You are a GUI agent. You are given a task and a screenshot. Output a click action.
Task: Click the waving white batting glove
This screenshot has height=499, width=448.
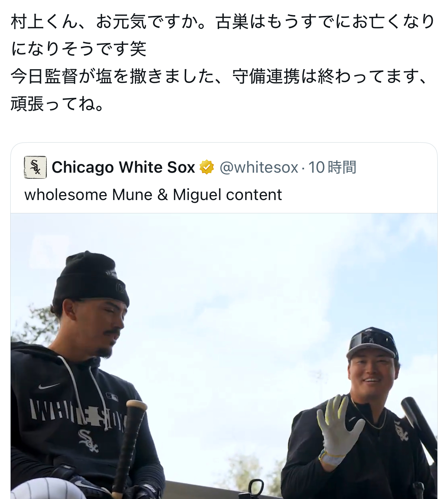[338, 430]
